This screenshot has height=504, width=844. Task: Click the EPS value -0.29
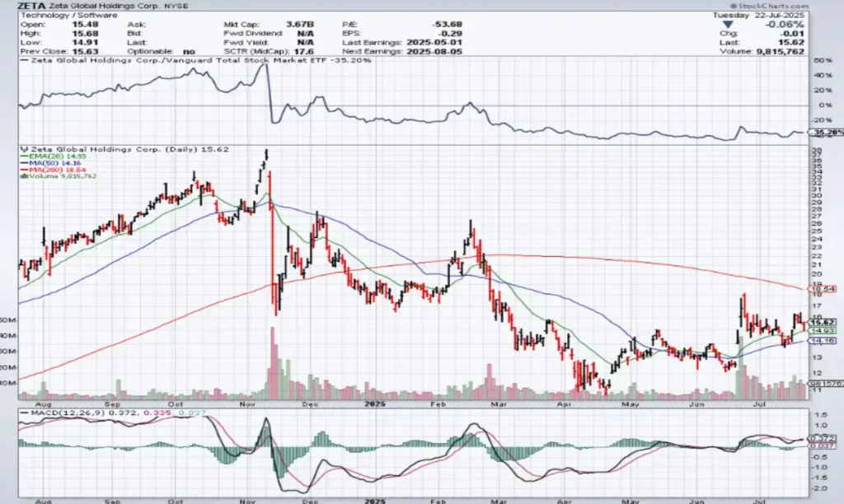(x=451, y=33)
